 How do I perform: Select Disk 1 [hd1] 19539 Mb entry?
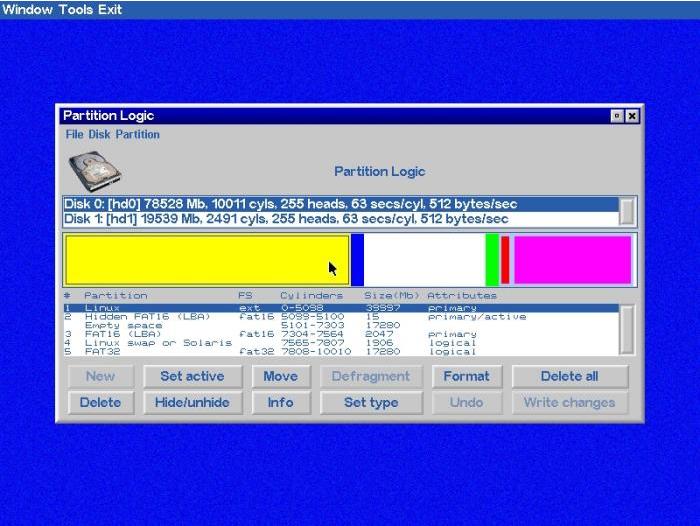click(x=341, y=219)
